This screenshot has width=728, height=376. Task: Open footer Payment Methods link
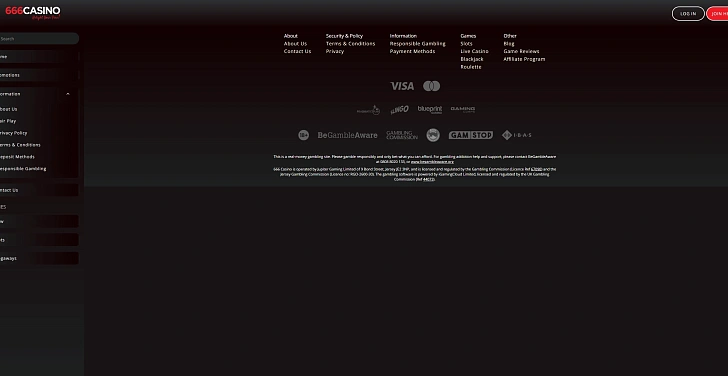412,52
